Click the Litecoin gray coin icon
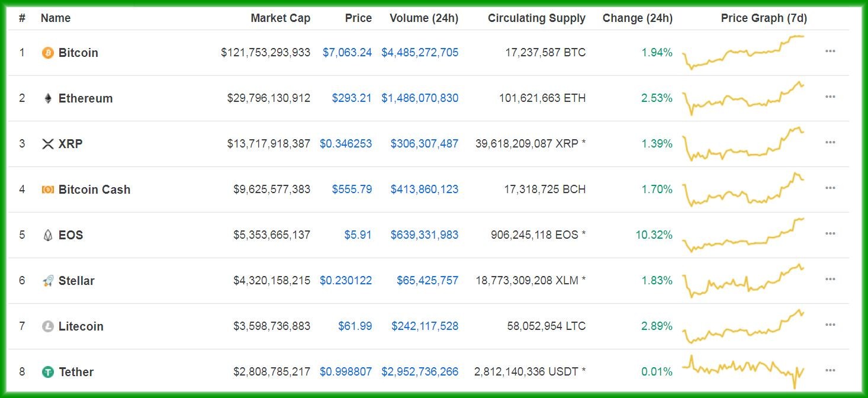Screen dimensions: 868x398 [48, 326]
